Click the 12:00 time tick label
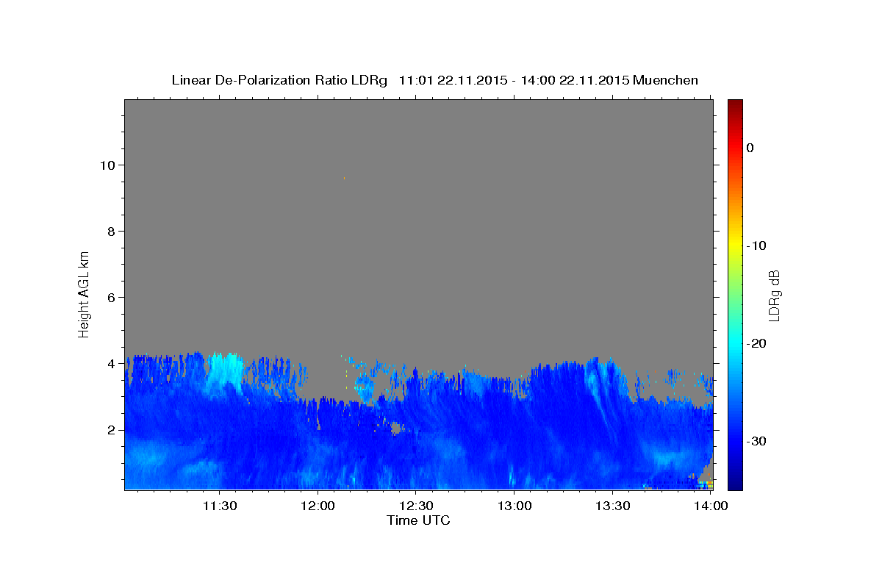 [x=318, y=506]
